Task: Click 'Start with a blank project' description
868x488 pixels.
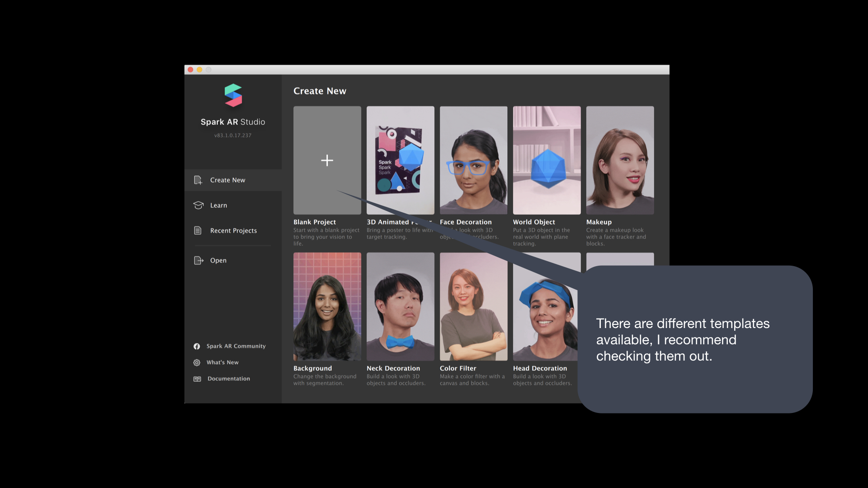Action: point(326,237)
